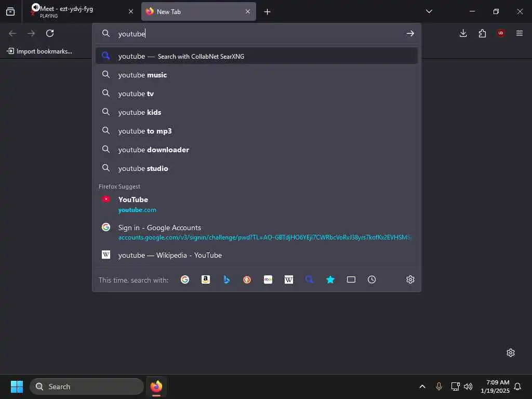Image resolution: width=532 pixels, height=399 pixels.
Task: Mute the playing Meet tab audio icon
Action: tap(35, 7)
